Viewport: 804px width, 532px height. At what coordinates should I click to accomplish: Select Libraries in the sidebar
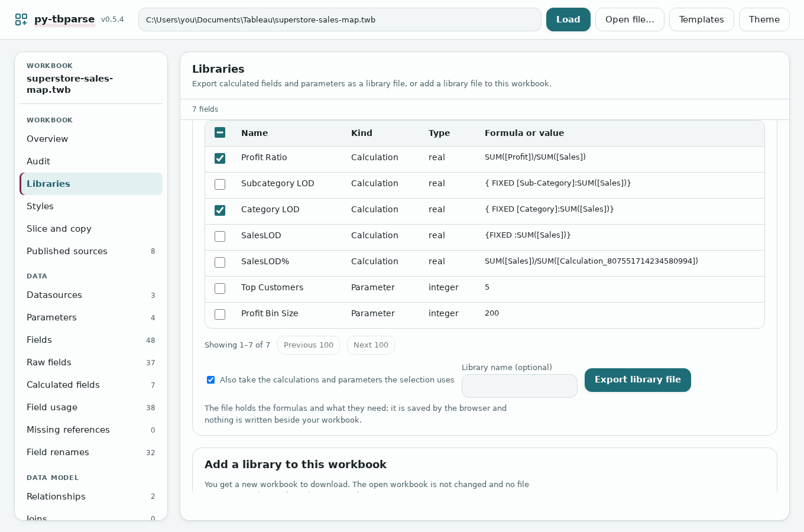click(x=91, y=184)
